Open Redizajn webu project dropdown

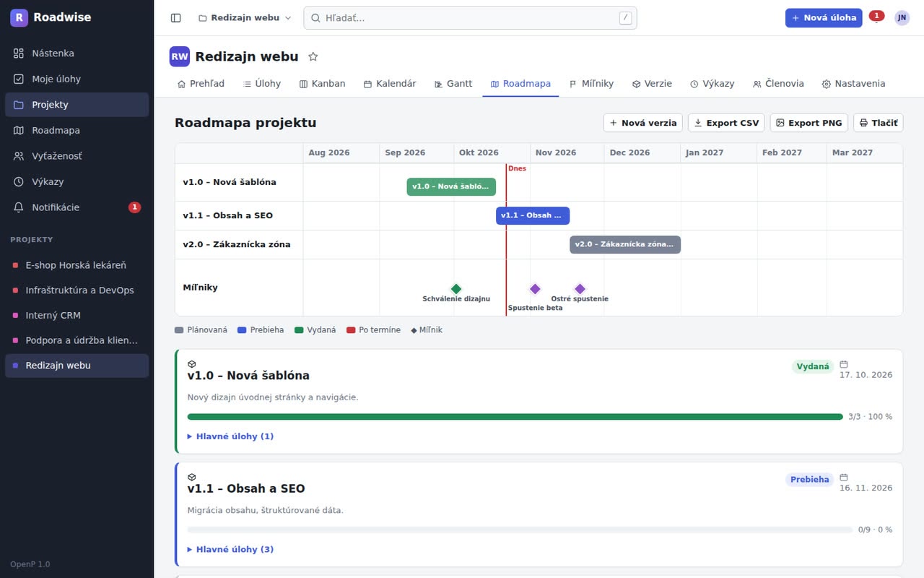click(245, 18)
